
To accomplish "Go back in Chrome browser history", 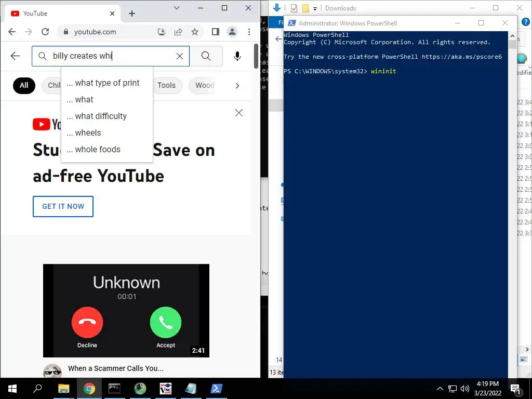I will pyautogui.click(x=12, y=32).
